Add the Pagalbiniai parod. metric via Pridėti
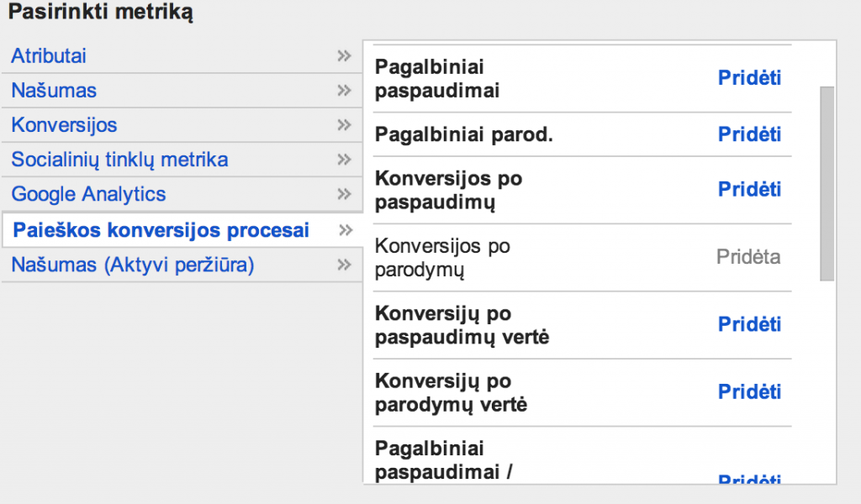The height and width of the screenshot is (504, 861). tap(748, 134)
